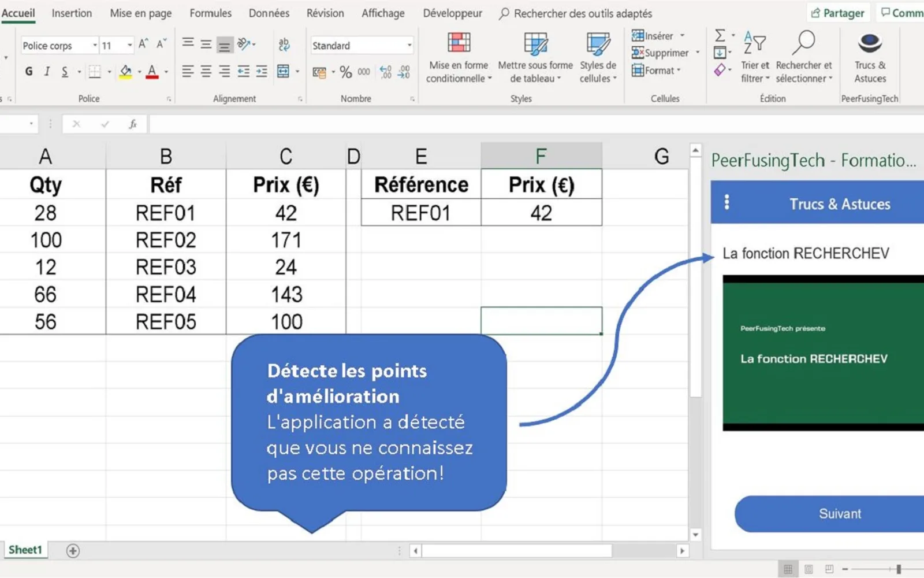Apply the yellow fill color
The width and height of the screenshot is (924, 578).
(x=125, y=72)
